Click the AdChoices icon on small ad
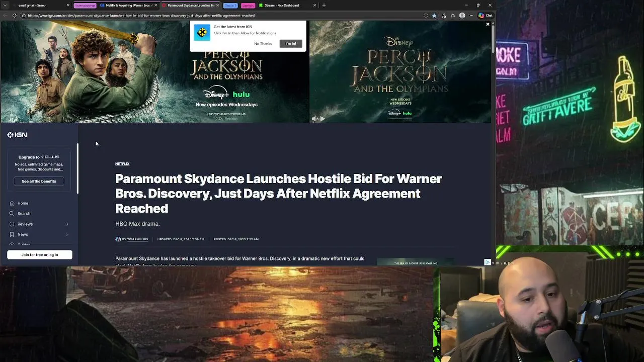 [x=488, y=262]
